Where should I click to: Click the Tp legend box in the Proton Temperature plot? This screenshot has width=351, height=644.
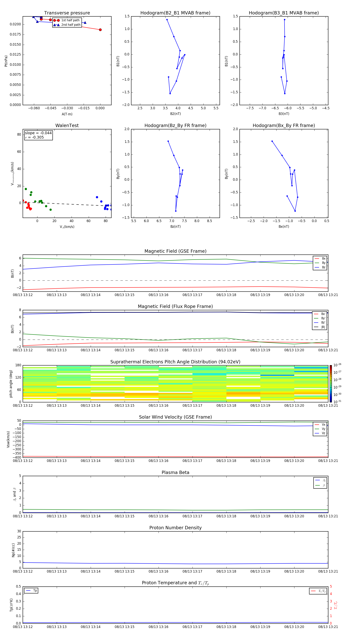(x=31, y=591)
